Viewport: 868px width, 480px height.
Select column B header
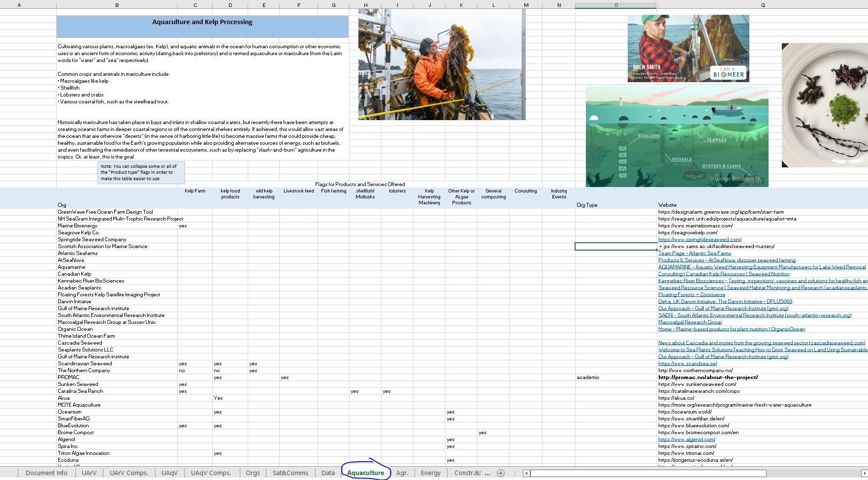117,5
